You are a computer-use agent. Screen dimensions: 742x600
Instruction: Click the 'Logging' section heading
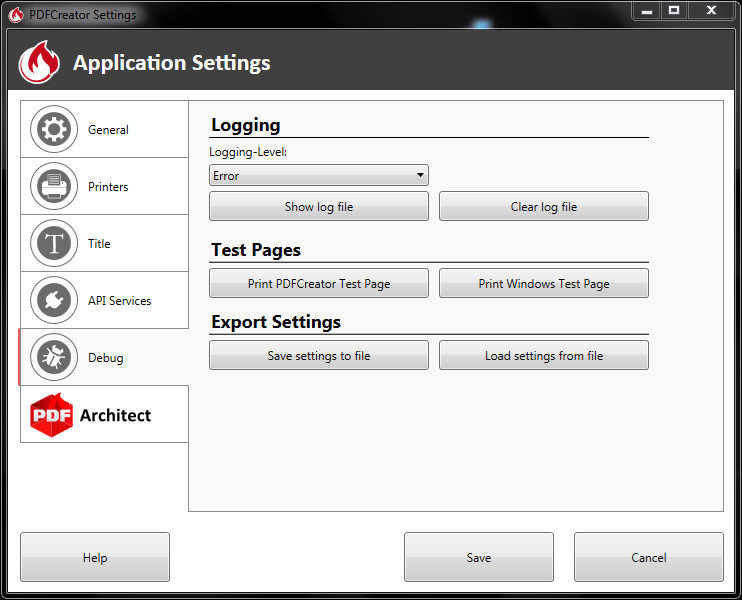coord(246,125)
